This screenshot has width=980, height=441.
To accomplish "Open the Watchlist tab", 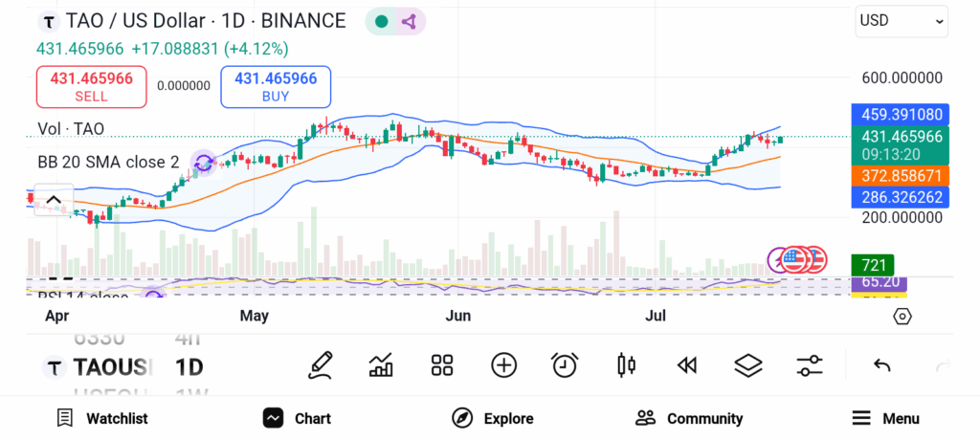I will pyautogui.click(x=102, y=418).
